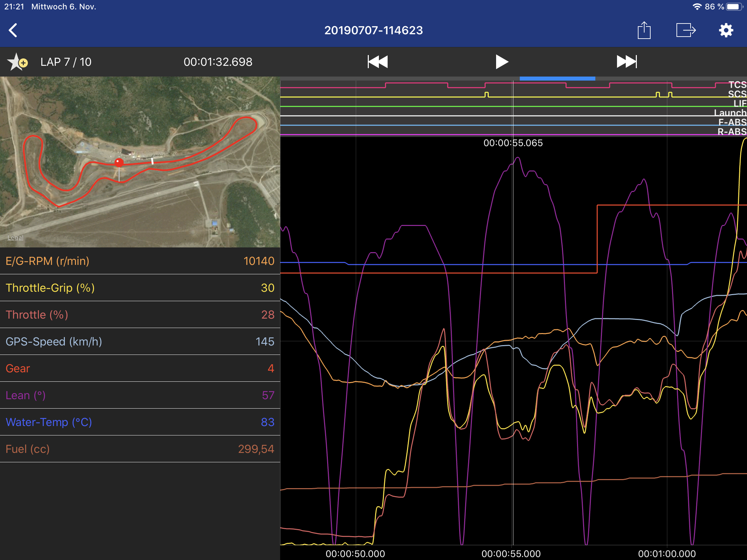Tap the LAP 7 / 10 label

click(66, 62)
